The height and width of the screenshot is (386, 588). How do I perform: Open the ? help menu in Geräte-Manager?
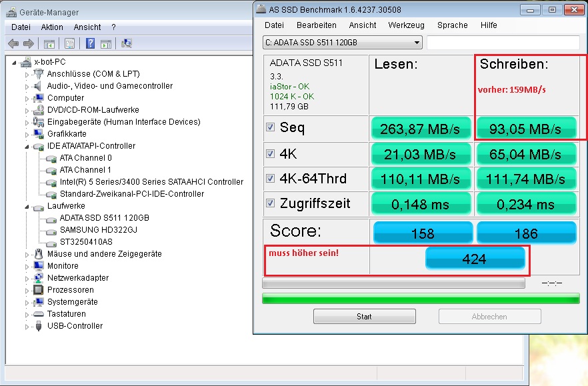click(x=113, y=27)
